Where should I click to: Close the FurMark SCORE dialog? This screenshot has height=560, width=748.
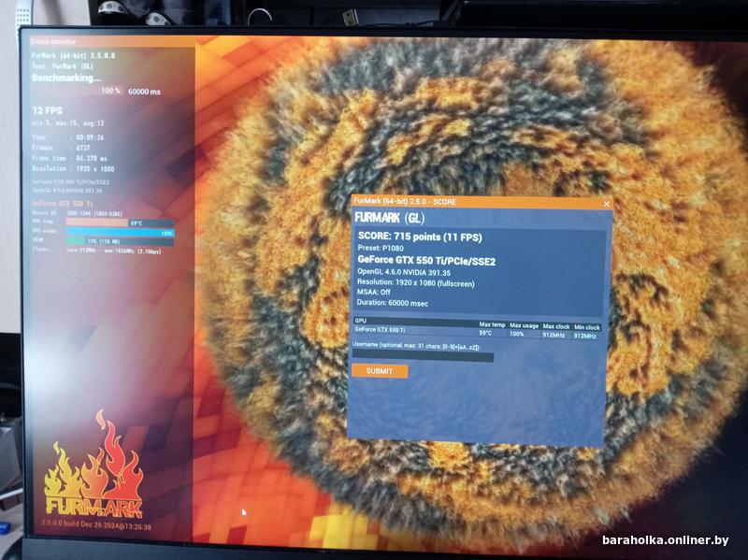click(x=606, y=204)
